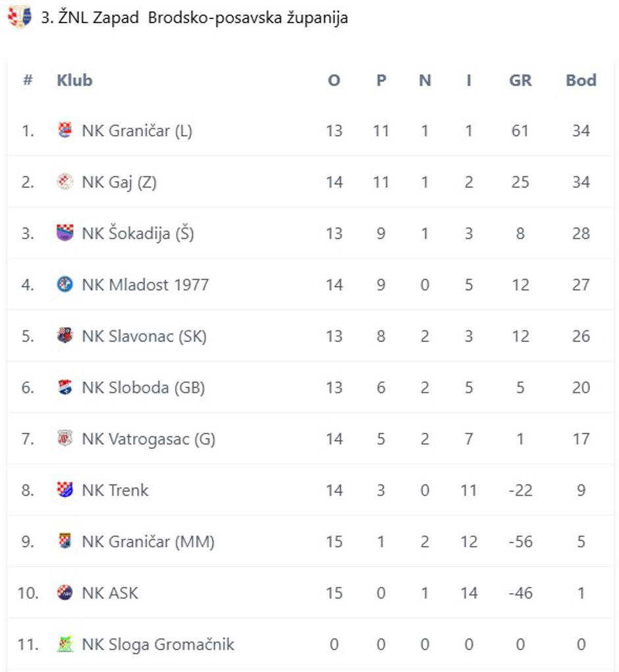Click the NK Šokadija (Š) club crest
619x672 pixels.
pyautogui.click(x=65, y=233)
